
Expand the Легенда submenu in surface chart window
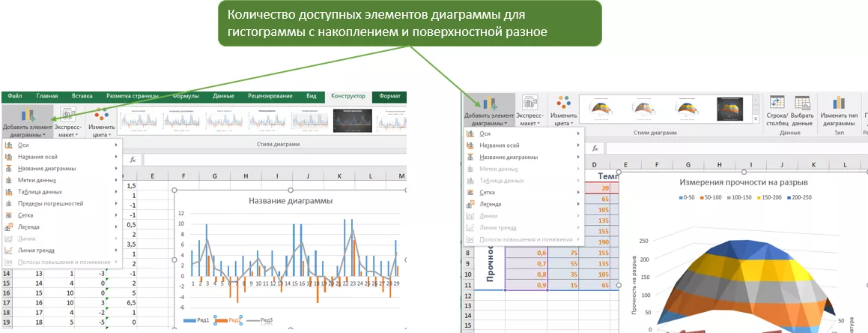(x=578, y=204)
